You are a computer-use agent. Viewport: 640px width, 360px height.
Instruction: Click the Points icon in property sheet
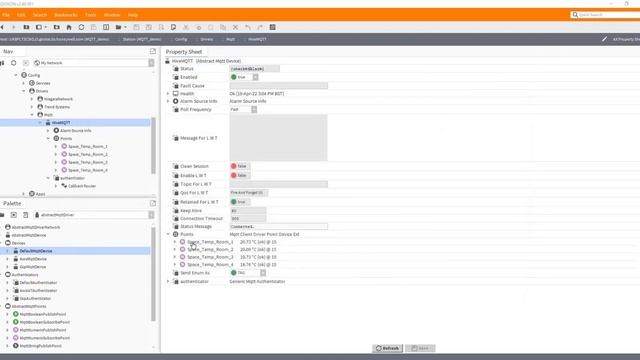coord(176,234)
